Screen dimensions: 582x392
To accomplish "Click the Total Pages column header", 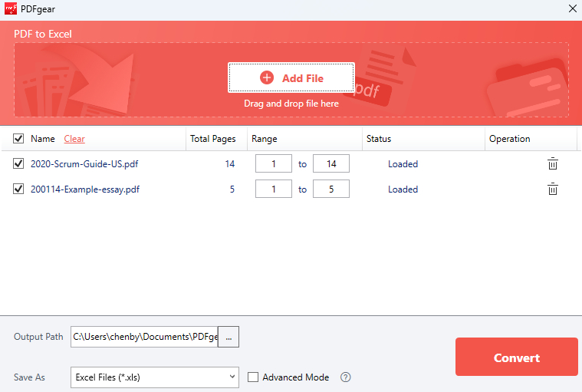I will pyautogui.click(x=213, y=139).
